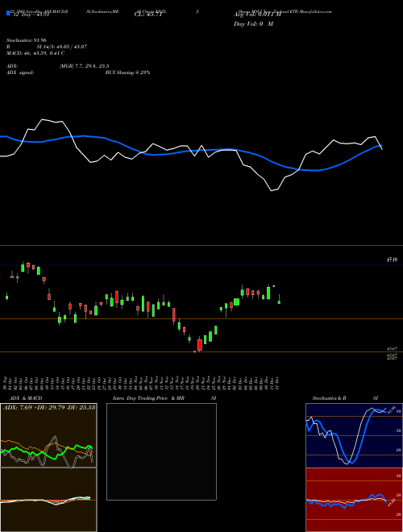Image resolution: width=403 pixels, height=532 pixels.
Task: Click the '(MGR) 7.7, 29.8, 25.5' ADX values
Action: click(x=84, y=66)
